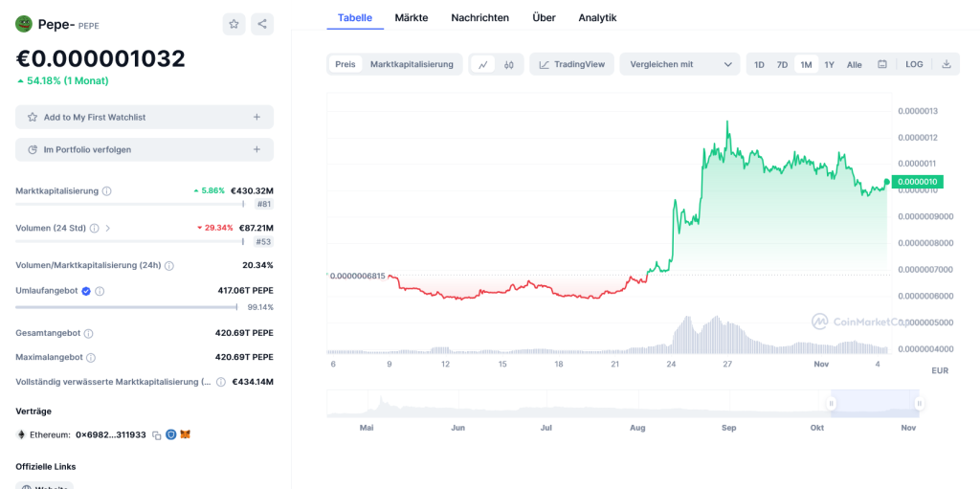Switch to the line chart view icon
Screen dimensions: 980x489
point(483,64)
